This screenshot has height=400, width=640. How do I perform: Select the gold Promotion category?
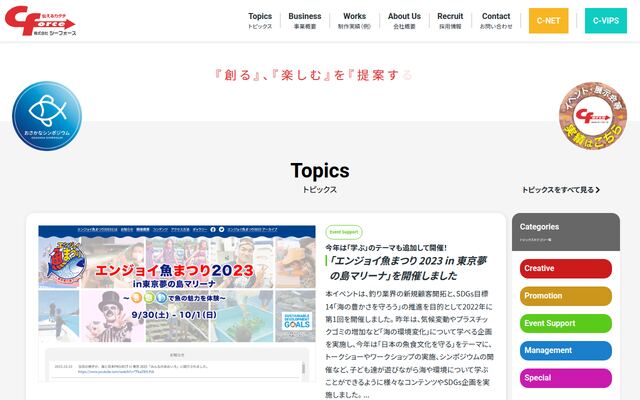(x=566, y=296)
